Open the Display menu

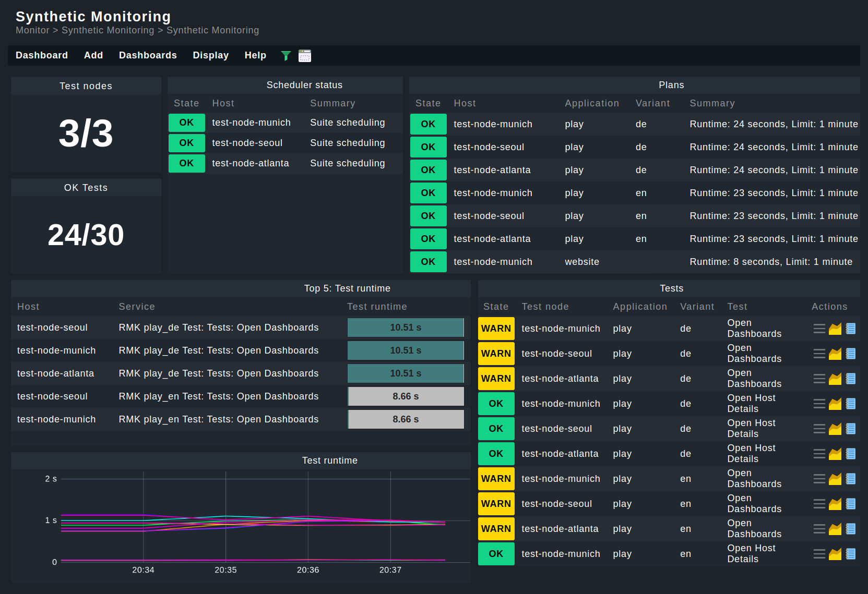click(x=210, y=55)
